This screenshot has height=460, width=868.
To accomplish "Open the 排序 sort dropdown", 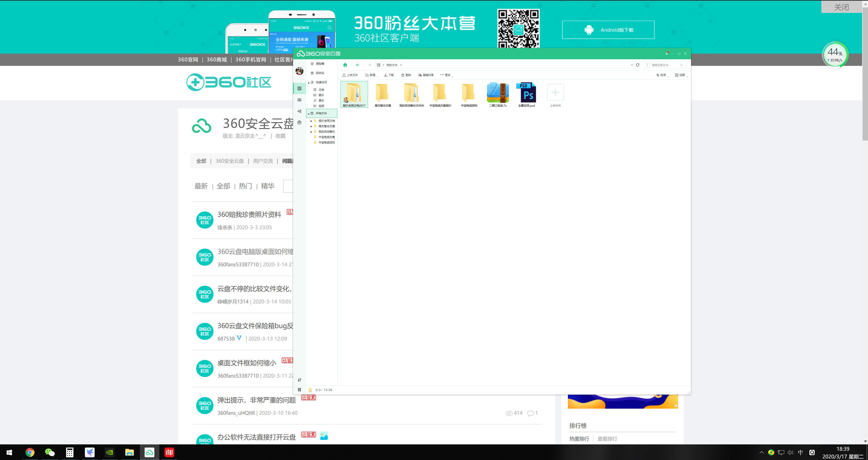I will coord(662,75).
